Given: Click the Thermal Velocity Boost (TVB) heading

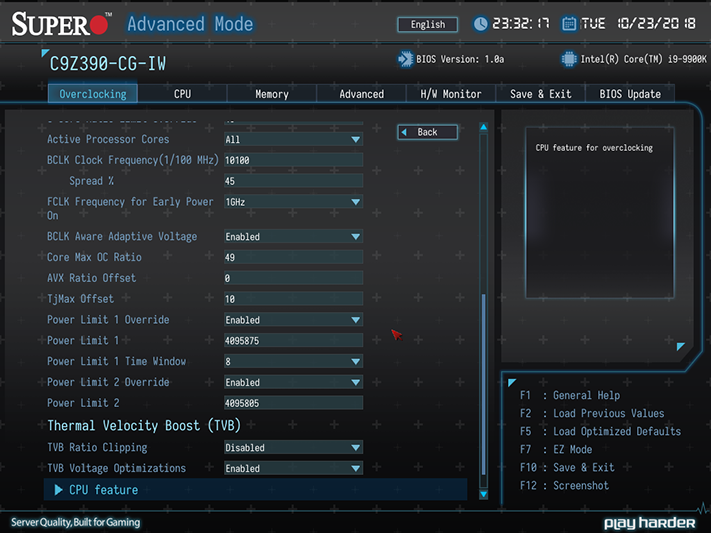Looking at the screenshot, I should click(144, 425).
